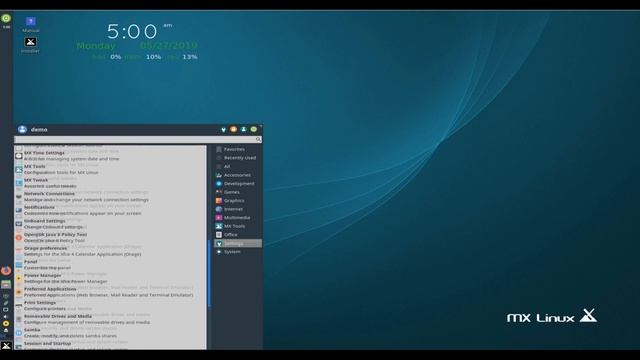Open Network Connections settings
Screen dimensions: 640x360
click(x=110, y=197)
